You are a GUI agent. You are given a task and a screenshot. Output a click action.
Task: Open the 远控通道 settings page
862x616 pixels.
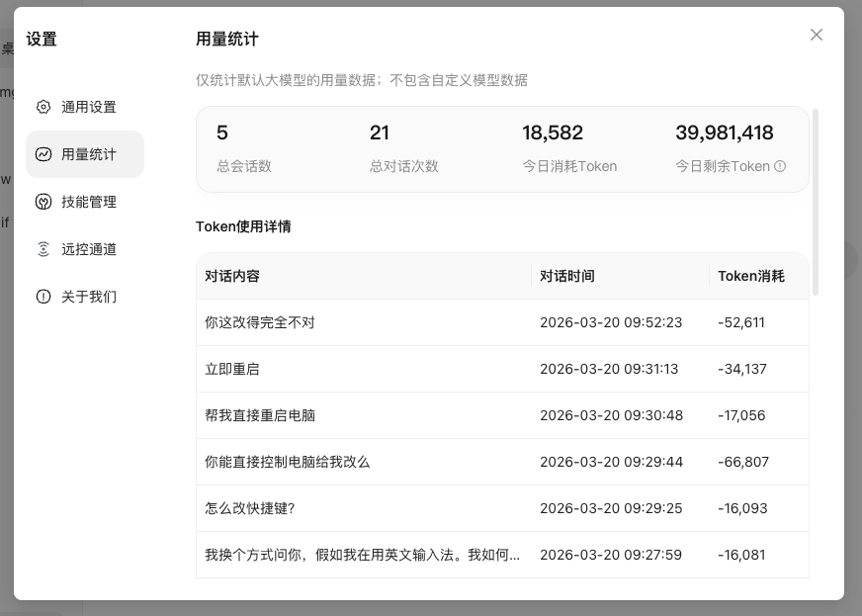click(x=88, y=249)
